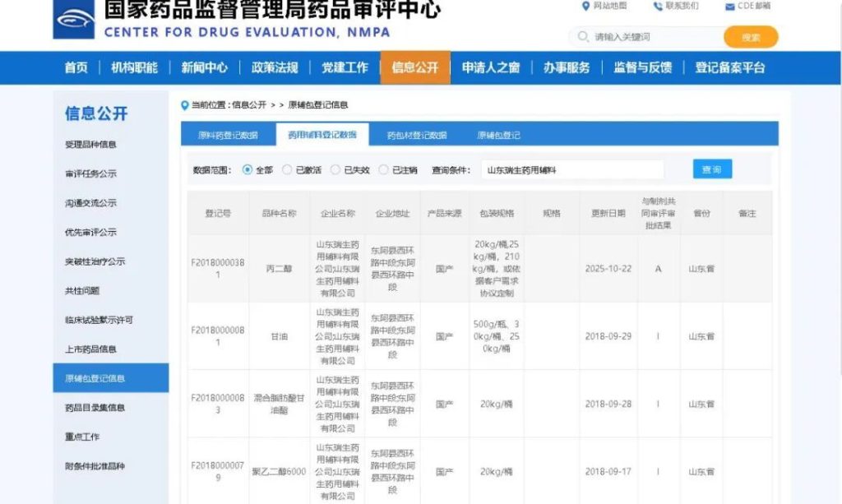Select the 已激活 radio button

point(287,170)
